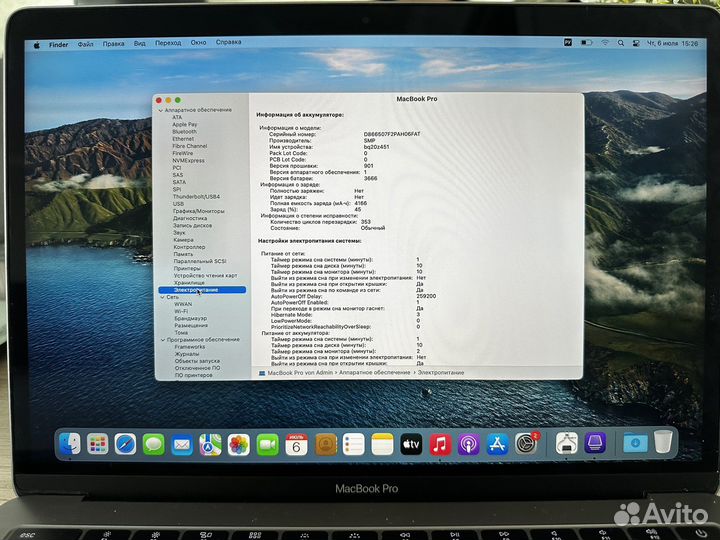720x540 pixels.
Task: Open the Правка menu
Action: [x=113, y=44]
